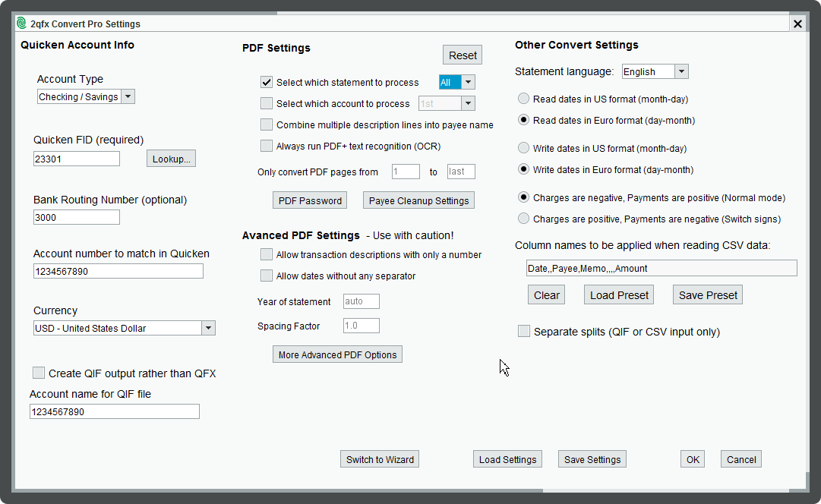The width and height of the screenshot is (821, 504).
Task: Click the CSV column names field
Action: tap(662, 269)
